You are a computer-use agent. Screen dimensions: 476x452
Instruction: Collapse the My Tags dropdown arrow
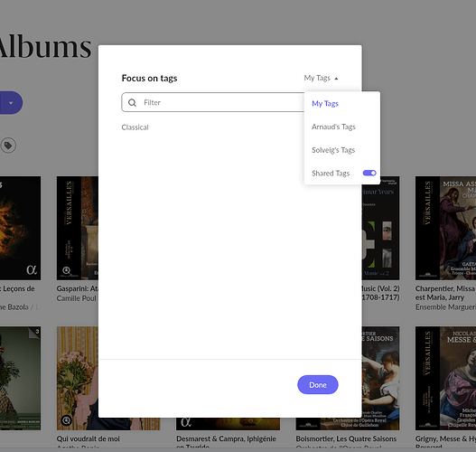pos(336,79)
